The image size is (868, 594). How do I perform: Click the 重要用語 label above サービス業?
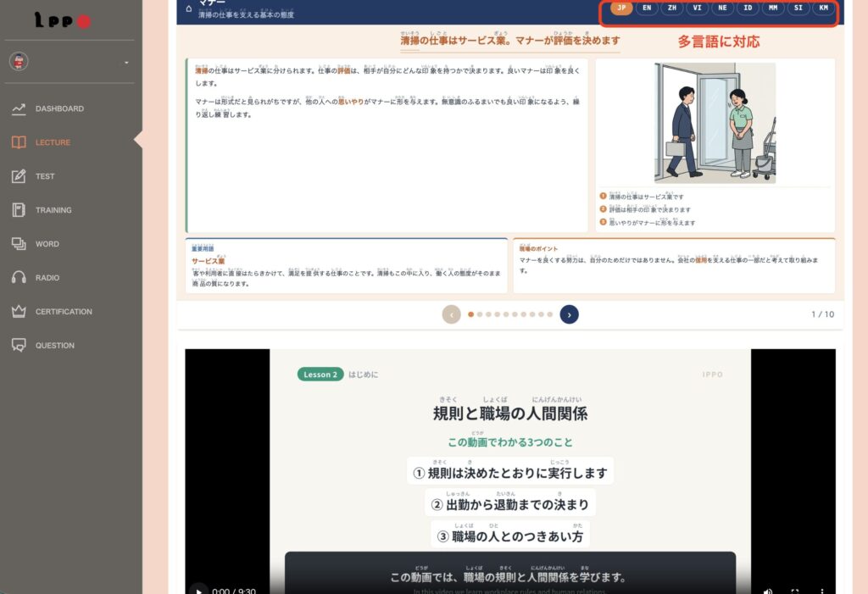click(203, 248)
